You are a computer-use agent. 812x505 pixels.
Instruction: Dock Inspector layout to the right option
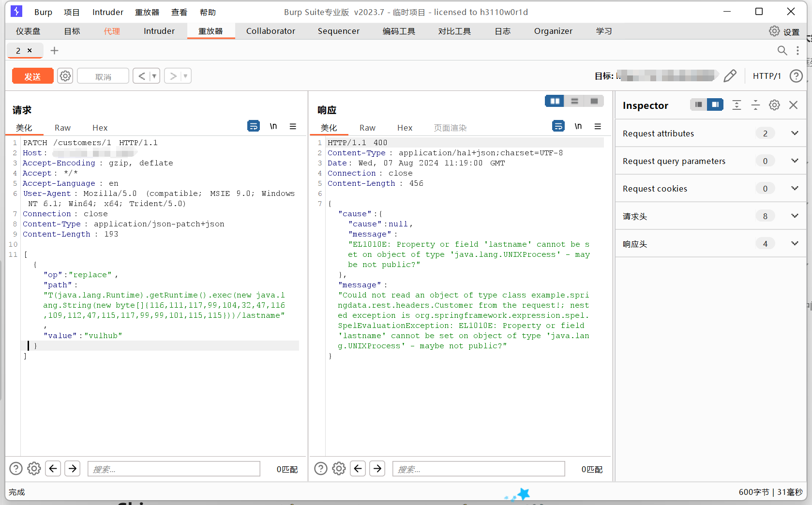pyautogui.click(x=715, y=104)
